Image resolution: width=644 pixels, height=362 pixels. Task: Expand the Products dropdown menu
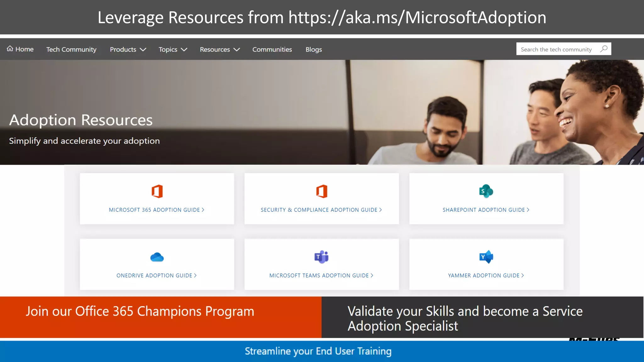pyautogui.click(x=128, y=49)
